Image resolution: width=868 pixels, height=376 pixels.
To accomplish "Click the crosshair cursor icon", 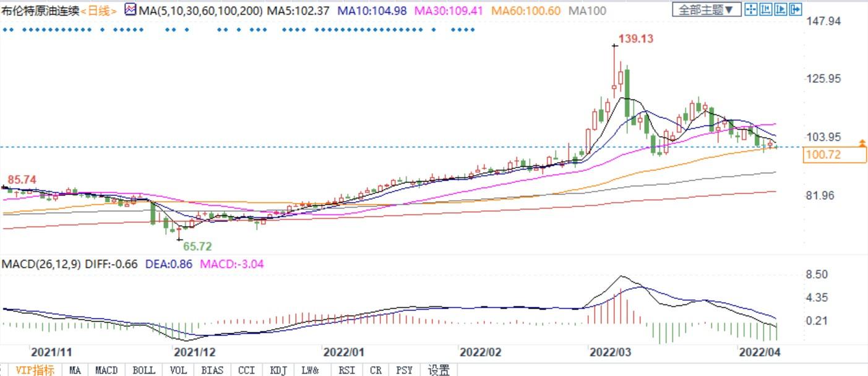I will click(x=751, y=9).
